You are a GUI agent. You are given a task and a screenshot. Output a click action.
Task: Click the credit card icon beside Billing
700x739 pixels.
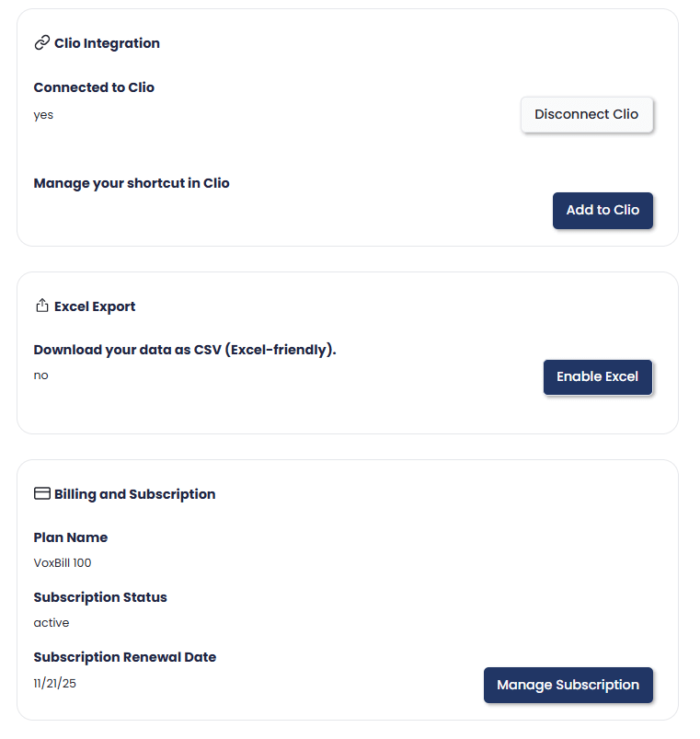pos(41,494)
